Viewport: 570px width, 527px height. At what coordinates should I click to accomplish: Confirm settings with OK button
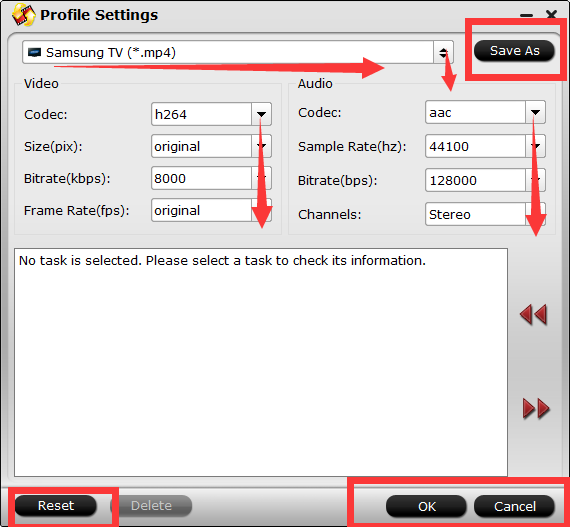tap(426, 506)
